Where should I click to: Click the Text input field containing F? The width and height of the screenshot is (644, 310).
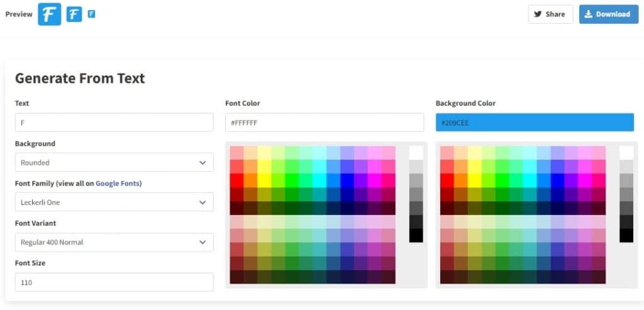tap(114, 123)
